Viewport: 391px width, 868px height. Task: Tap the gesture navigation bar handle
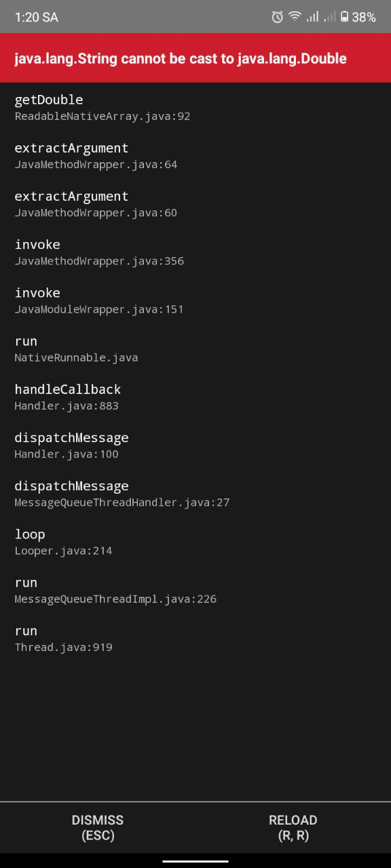click(195, 861)
